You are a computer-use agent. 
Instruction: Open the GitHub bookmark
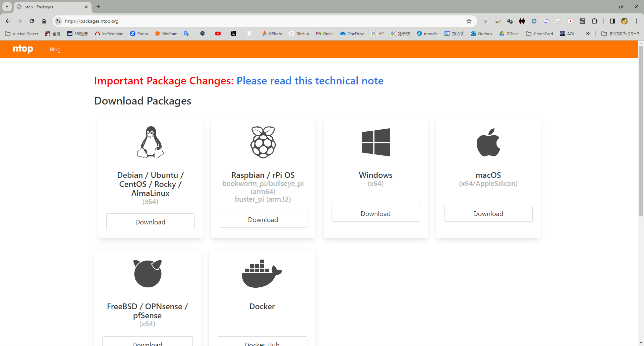click(x=299, y=33)
